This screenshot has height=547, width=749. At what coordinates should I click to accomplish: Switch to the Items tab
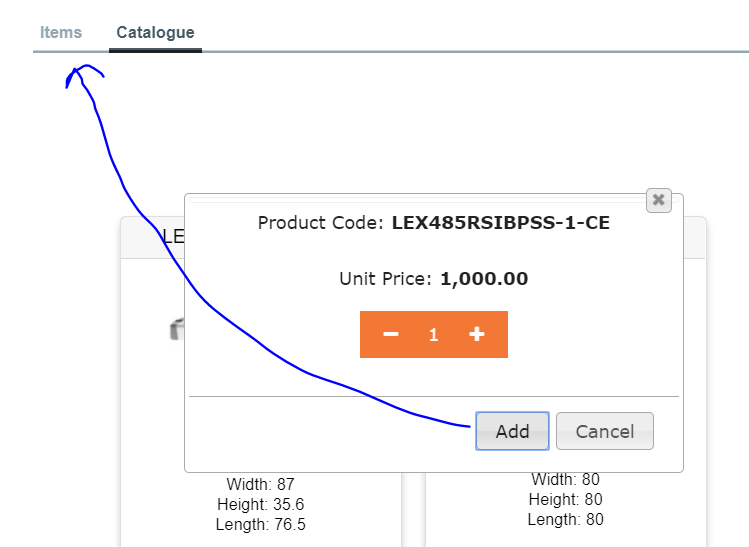coord(61,32)
